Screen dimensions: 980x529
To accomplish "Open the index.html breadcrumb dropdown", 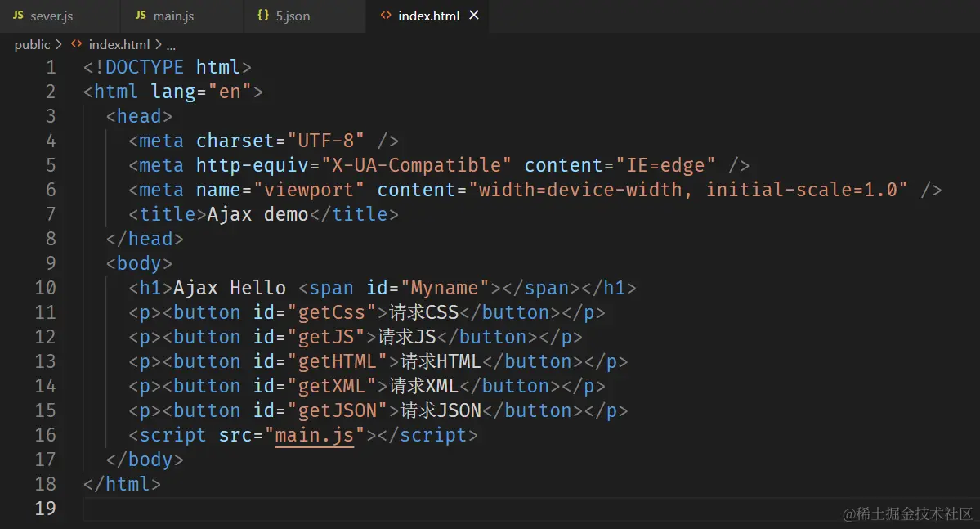I will point(119,44).
